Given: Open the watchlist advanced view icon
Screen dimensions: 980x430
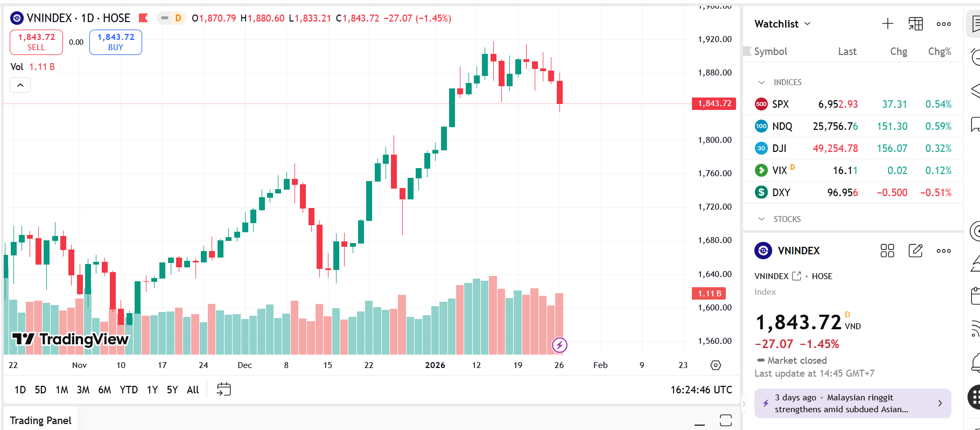Looking at the screenshot, I should pyautogui.click(x=915, y=24).
